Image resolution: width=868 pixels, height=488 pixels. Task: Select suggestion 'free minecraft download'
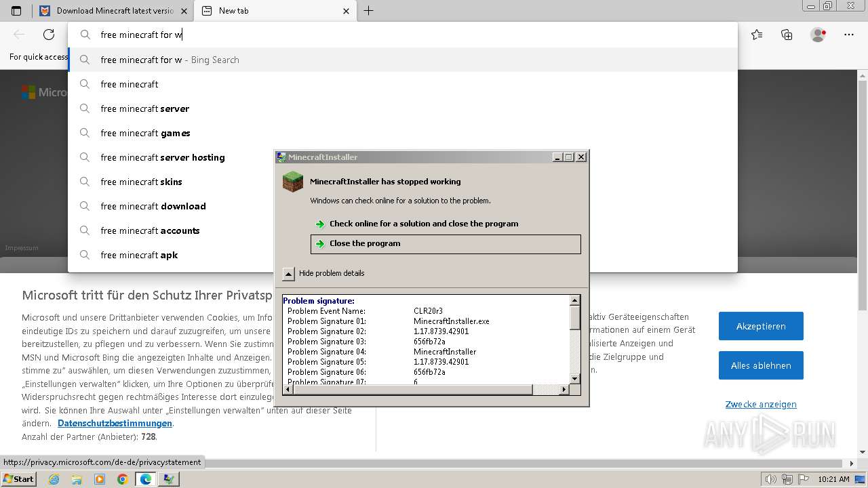click(x=403, y=206)
